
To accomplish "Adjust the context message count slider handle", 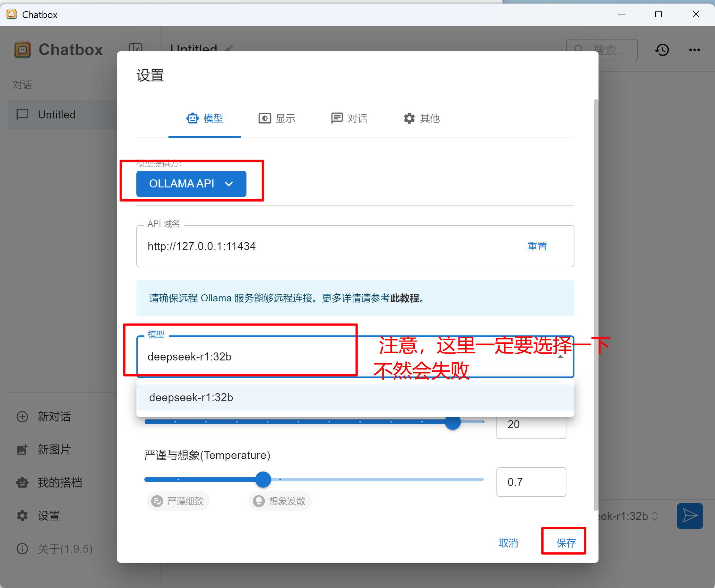I will coord(452,422).
